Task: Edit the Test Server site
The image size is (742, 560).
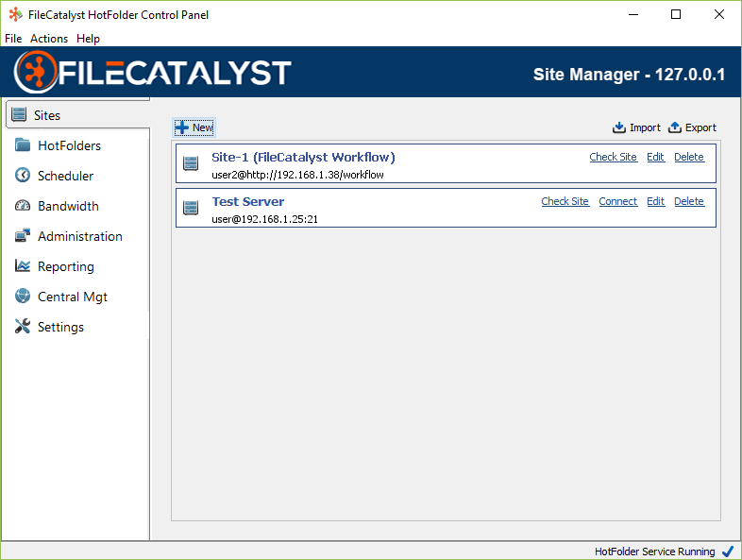Action: click(x=655, y=201)
